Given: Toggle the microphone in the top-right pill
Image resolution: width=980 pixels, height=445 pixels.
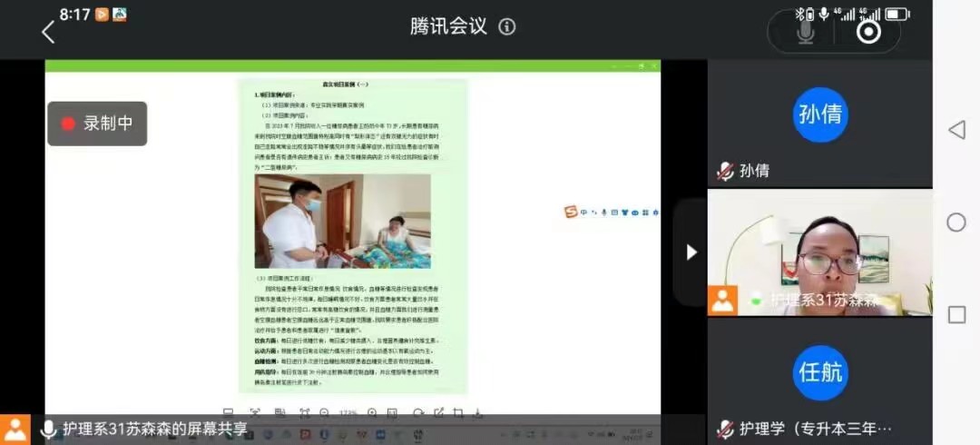Looking at the screenshot, I should (x=805, y=32).
